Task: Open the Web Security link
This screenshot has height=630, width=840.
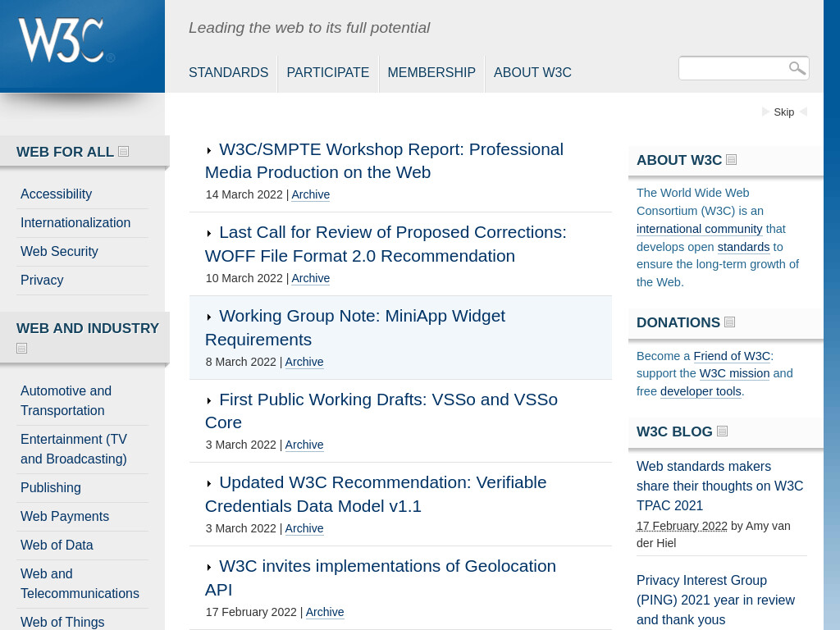Action: [x=59, y=251]
